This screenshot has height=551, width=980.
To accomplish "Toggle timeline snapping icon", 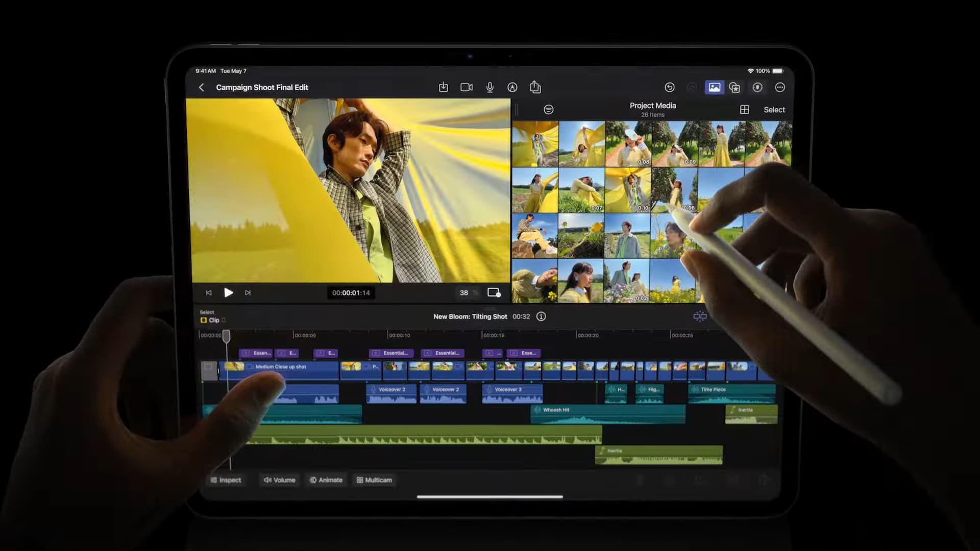I will tap(700, 316).
